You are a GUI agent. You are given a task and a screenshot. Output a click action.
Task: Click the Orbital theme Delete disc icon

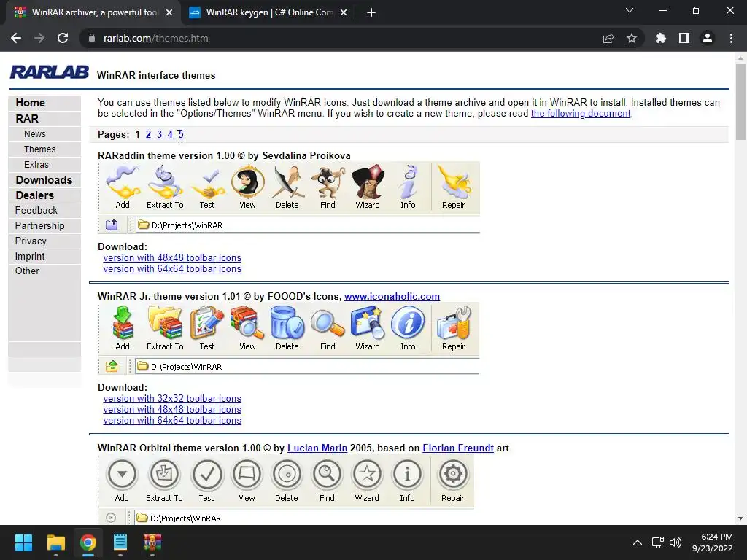click(x=287, y=474)
